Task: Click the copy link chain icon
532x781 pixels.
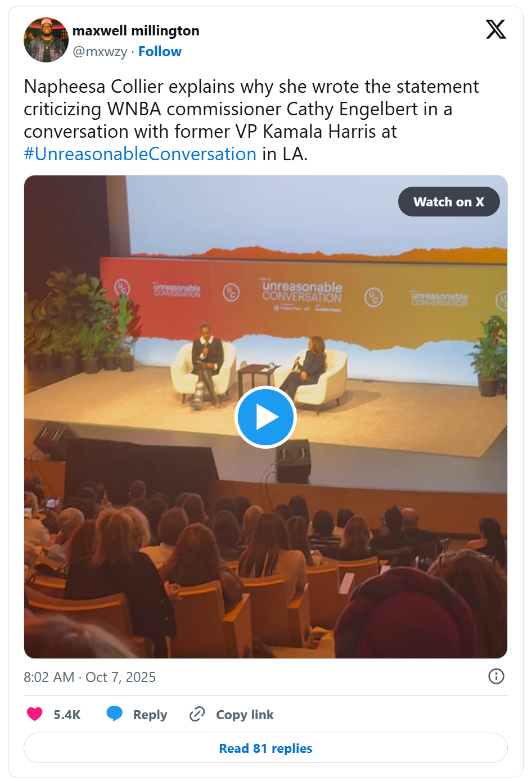Action: click(197, 714)
